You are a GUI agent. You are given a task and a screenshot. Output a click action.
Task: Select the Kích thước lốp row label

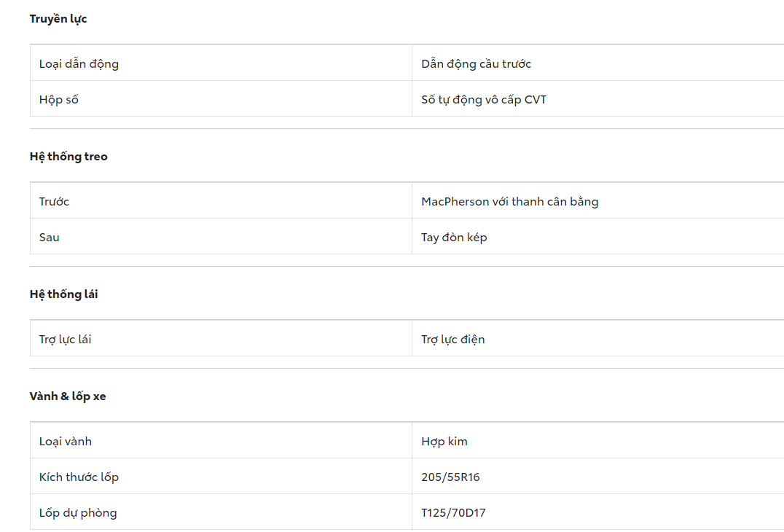(79, 477)
